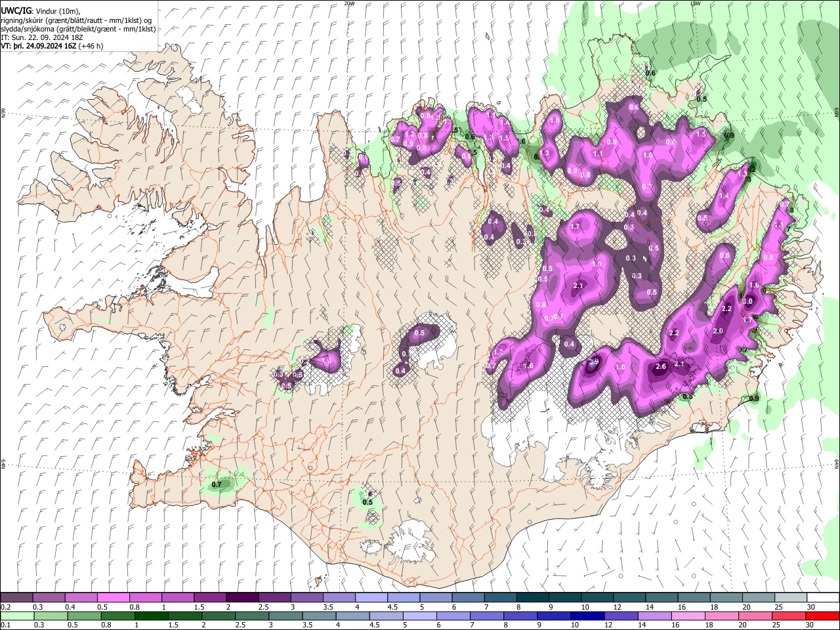Image resolution: width=840 pixels, height=630 pixels.
Task: Click the "0.2" label in the snow legend
Action: tap(5, 607)
